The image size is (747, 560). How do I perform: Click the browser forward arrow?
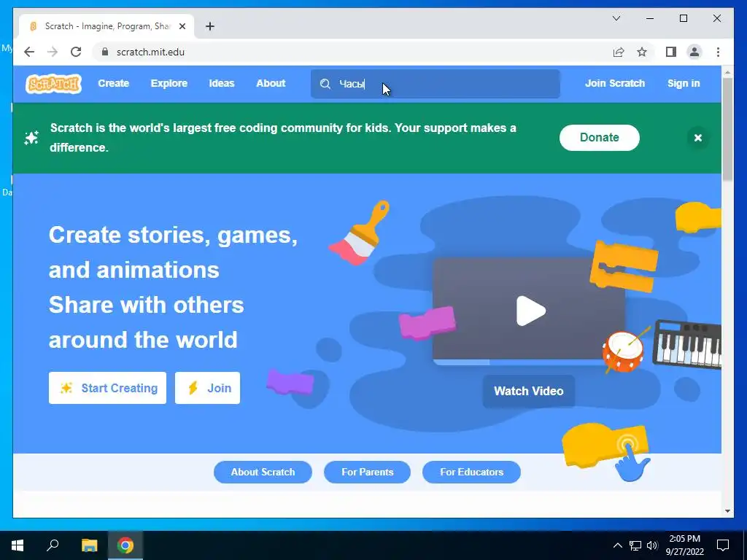(x=53, y=52)
